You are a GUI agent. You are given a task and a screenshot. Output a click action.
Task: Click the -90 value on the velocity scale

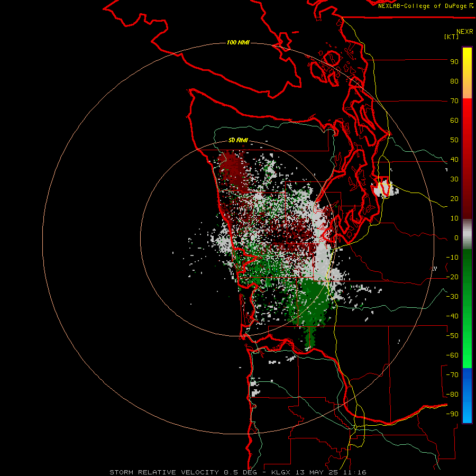[452, 414]
